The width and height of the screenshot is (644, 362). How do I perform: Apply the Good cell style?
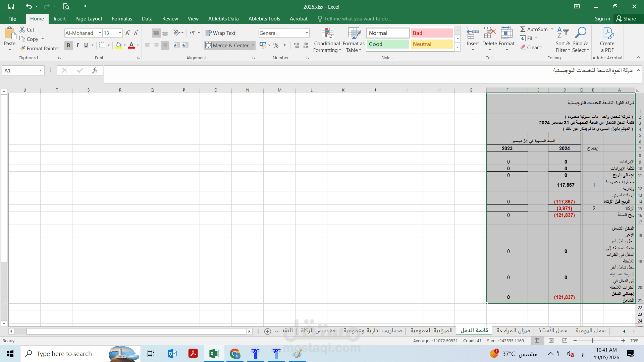pyautogui.click(x=388, y=44)
